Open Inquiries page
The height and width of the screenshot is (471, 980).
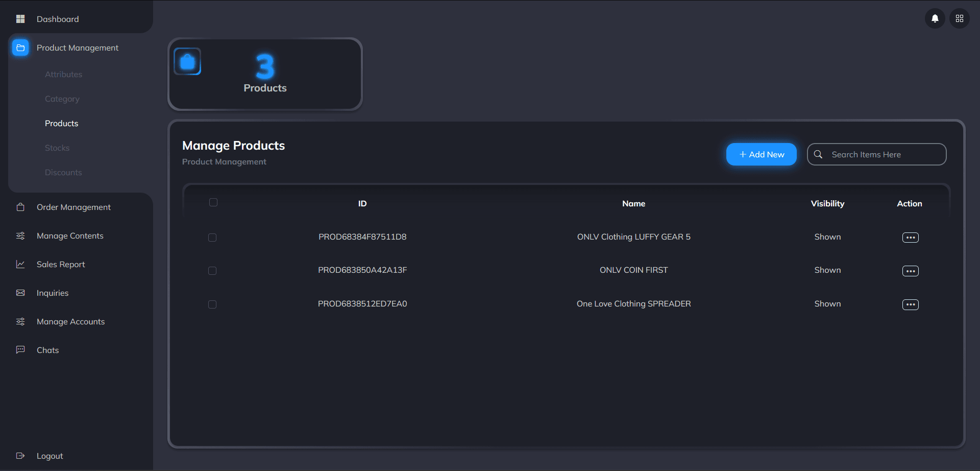coord(53,293)
